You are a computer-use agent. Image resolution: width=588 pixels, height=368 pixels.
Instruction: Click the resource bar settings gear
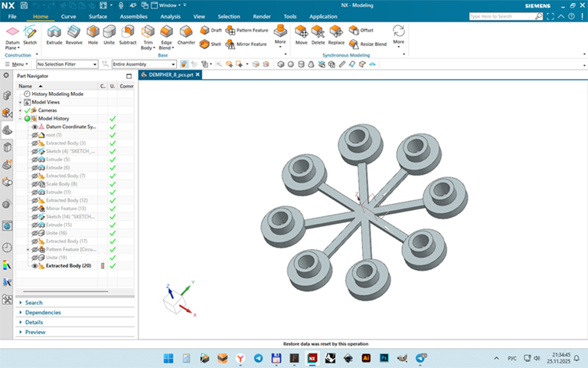[x=6, y=75]
